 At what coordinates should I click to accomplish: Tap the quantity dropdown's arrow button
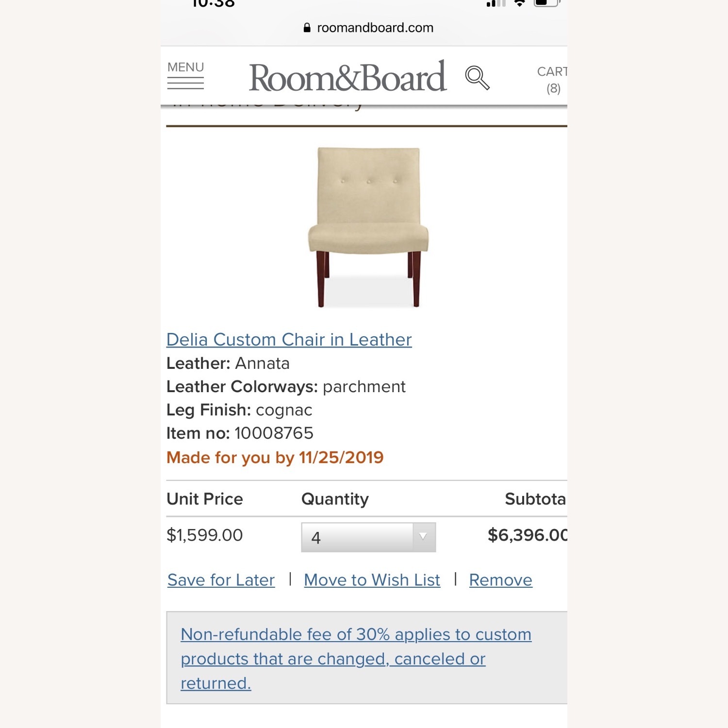(424, 536)
